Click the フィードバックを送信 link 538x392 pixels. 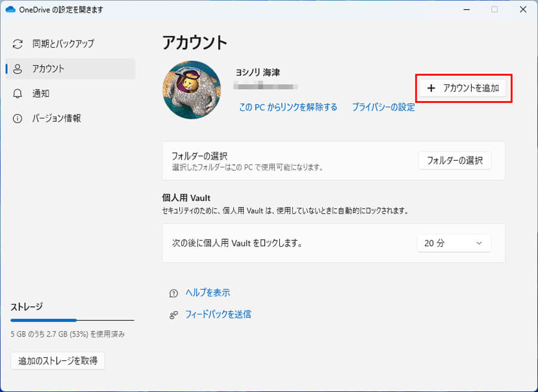coord(218,314)
